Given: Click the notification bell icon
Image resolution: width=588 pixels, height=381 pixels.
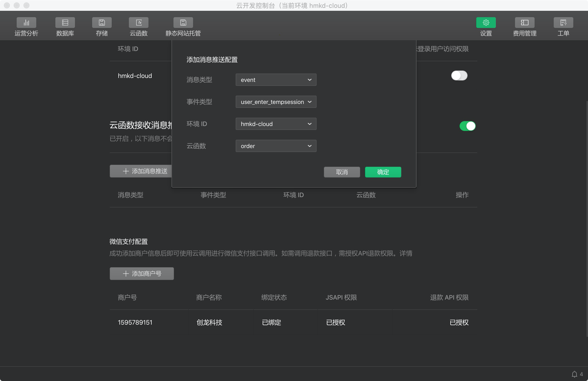Looking at the screenshot, I should [x=574, y=374].
